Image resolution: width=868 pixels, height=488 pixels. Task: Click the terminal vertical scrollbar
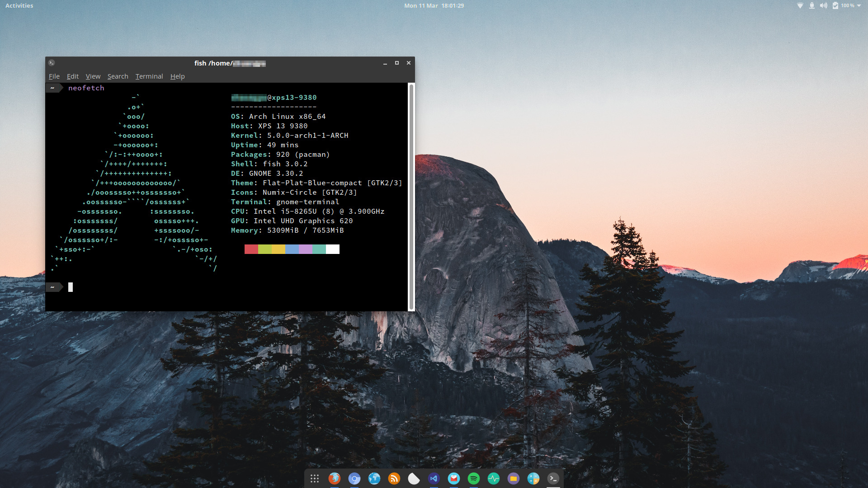pyautogui.click(x=411, y=197)
